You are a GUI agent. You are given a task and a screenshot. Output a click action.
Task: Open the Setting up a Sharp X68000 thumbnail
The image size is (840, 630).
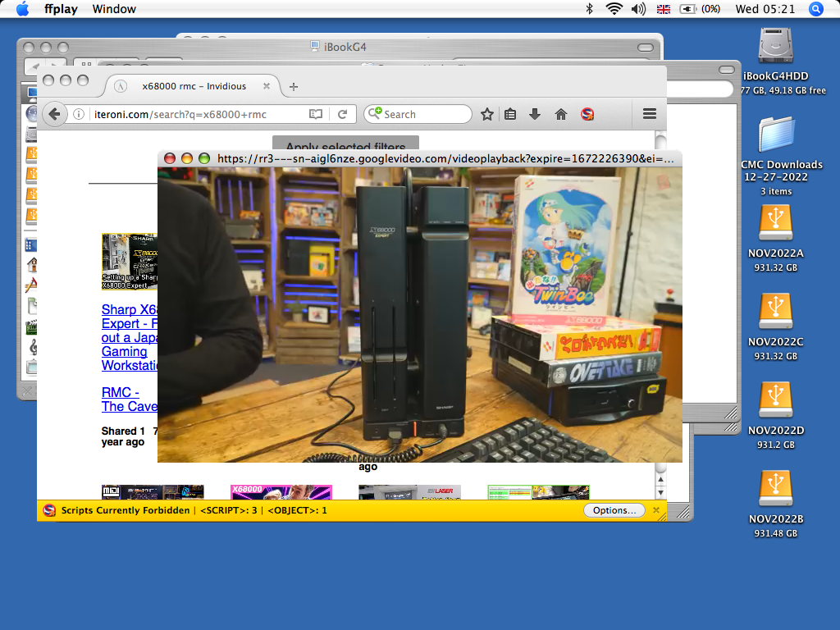[130, 262]
